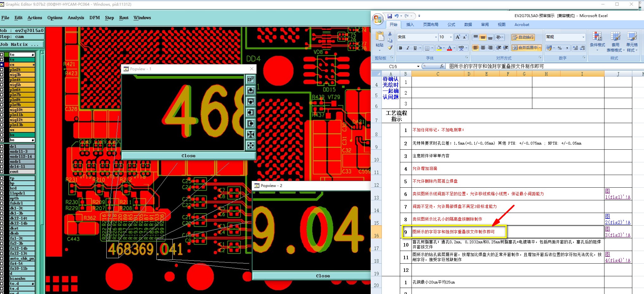The image size is (644, 294).
Task: Click the pan-up icon in Popview 1
Action: [x=251, y=91]
